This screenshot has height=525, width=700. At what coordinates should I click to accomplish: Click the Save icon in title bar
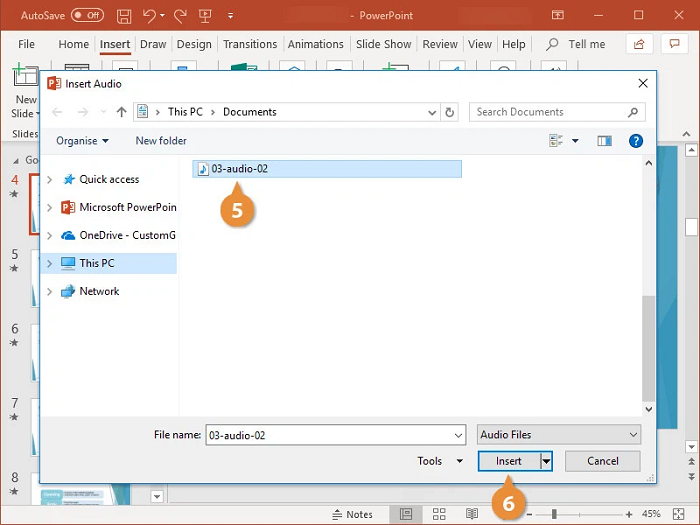click(x=124, y=16)
